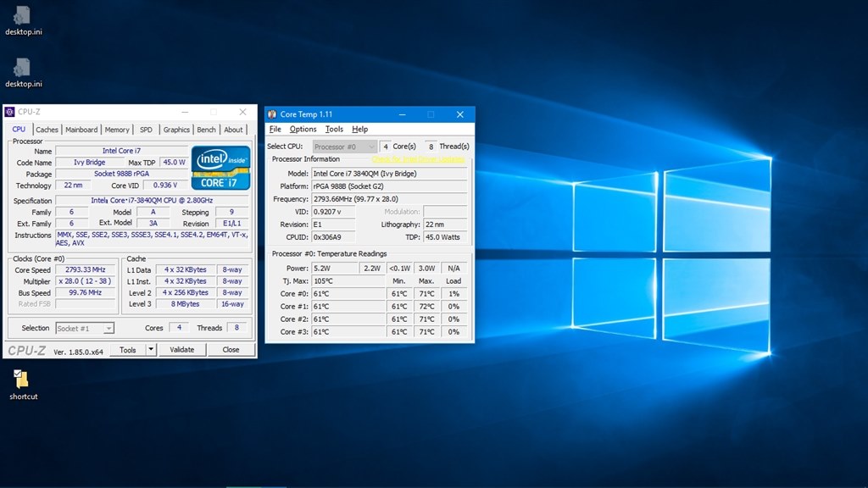Expand the Socket #1 selection combo box

pyautogui.click(x=85, y=328)
